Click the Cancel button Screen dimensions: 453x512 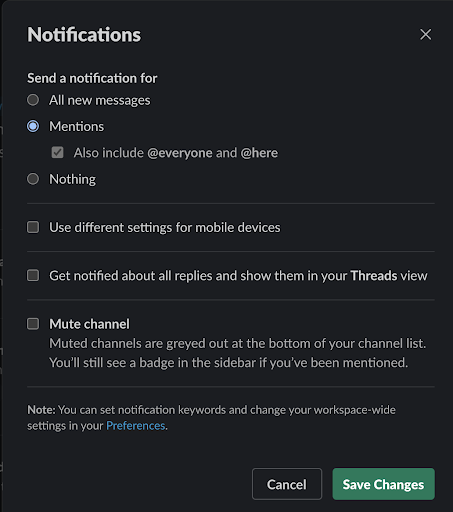coord(287,484)
